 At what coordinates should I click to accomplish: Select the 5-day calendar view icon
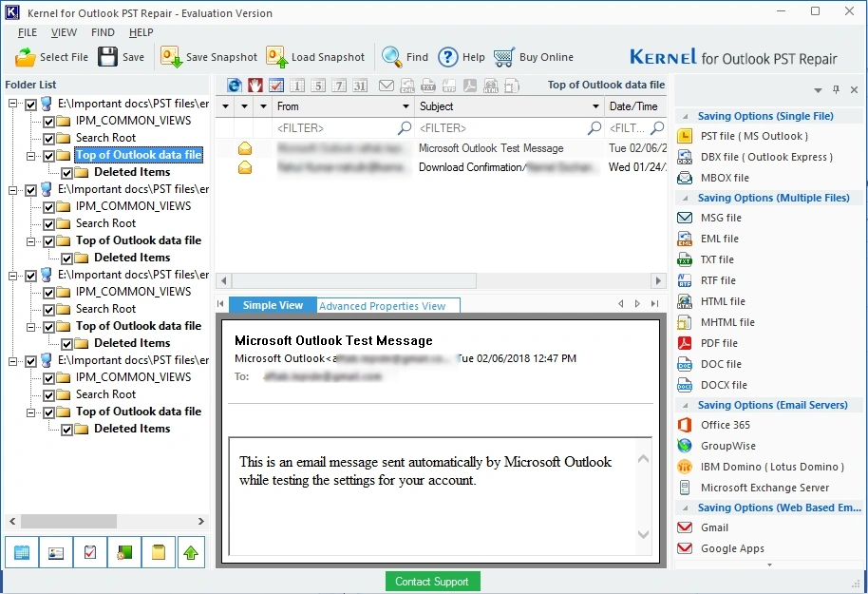[x=318, y=86]
